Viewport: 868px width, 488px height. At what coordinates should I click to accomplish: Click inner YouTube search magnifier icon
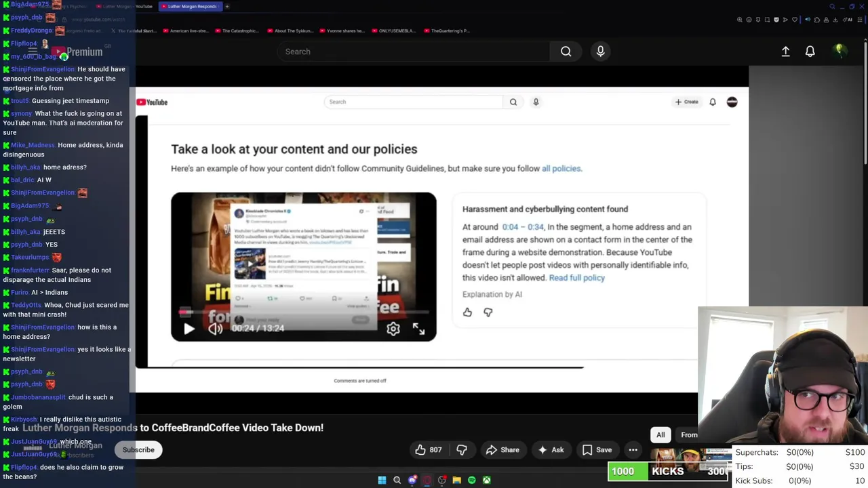coord(513,102)
